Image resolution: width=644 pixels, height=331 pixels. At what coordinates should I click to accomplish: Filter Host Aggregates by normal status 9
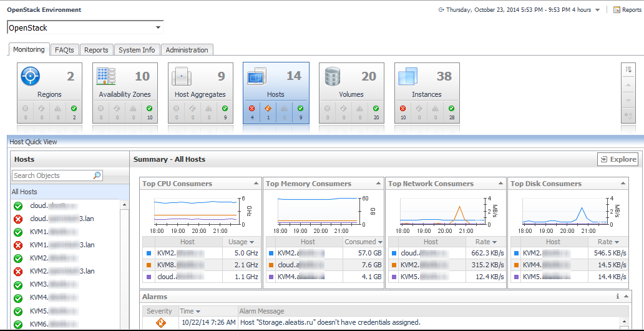[225, 112]
